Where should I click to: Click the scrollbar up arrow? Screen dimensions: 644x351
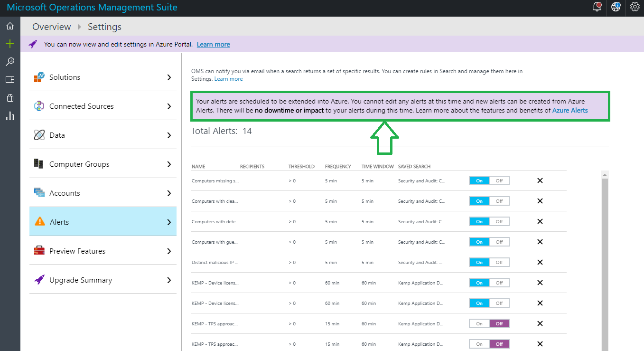point(605,175)
